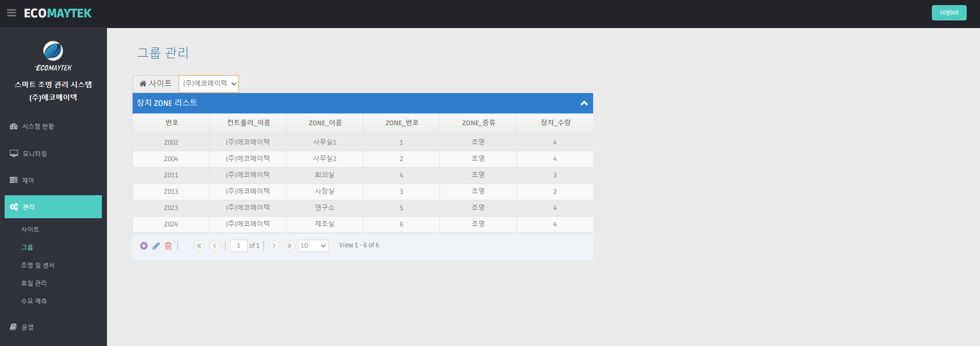The image size is (980, 346).
Task: Select row Z011
Action: pyautogui.click(x=363, y=175)
